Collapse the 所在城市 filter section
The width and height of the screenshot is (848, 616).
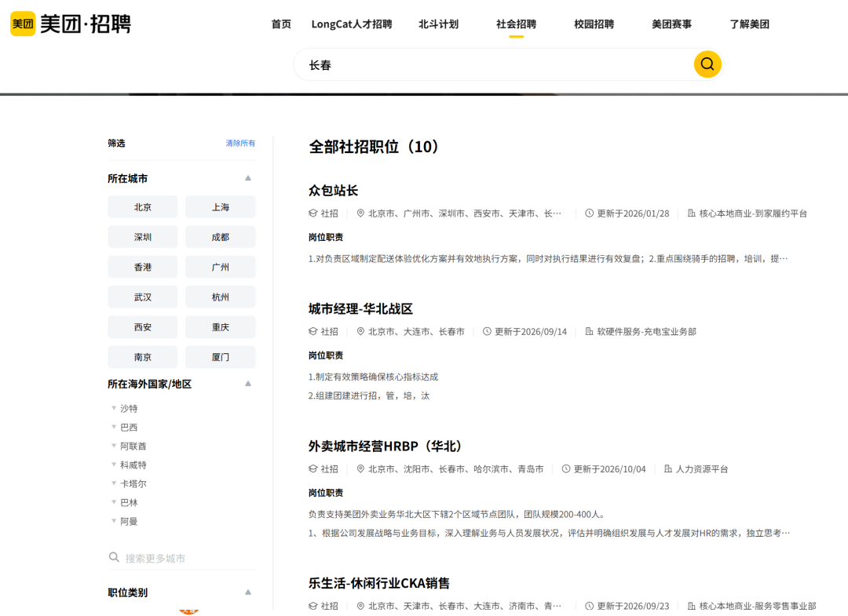point(248,178)
